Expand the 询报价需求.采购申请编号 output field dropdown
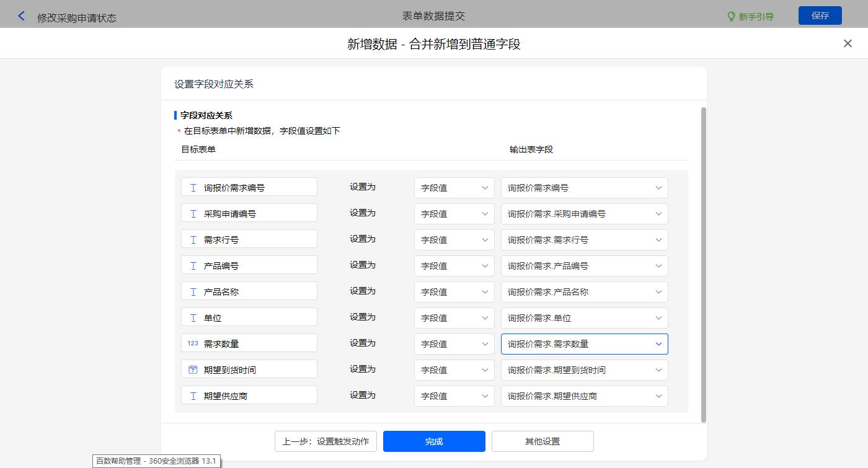Image resolution: width=868 pixels, height=468 pixels. point(584,213)
